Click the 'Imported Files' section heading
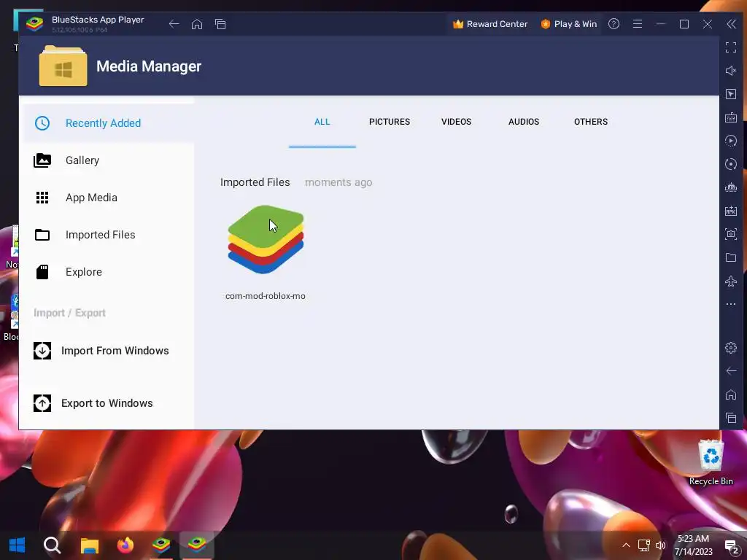Viewport: 747px width, 560px height. [x=255, y=182]
